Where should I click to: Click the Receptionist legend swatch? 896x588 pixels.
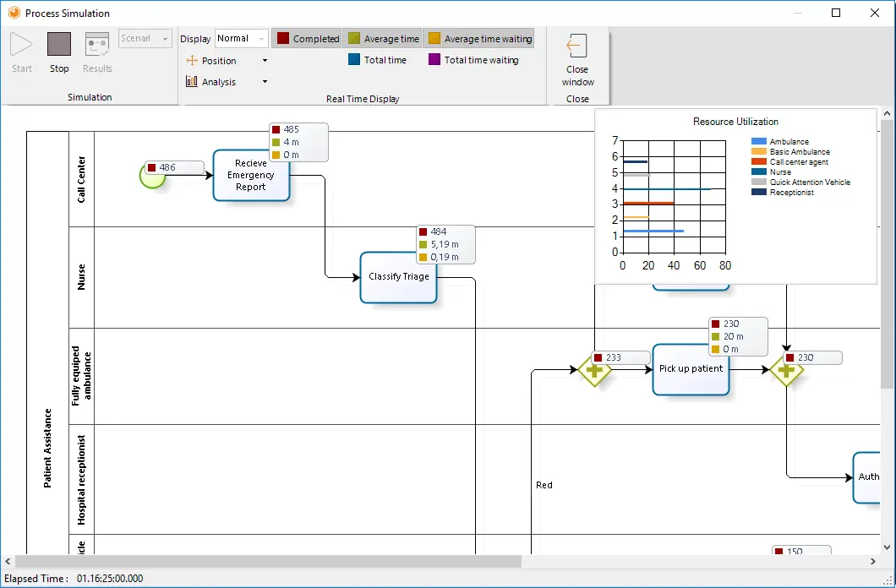click(759, 193)
